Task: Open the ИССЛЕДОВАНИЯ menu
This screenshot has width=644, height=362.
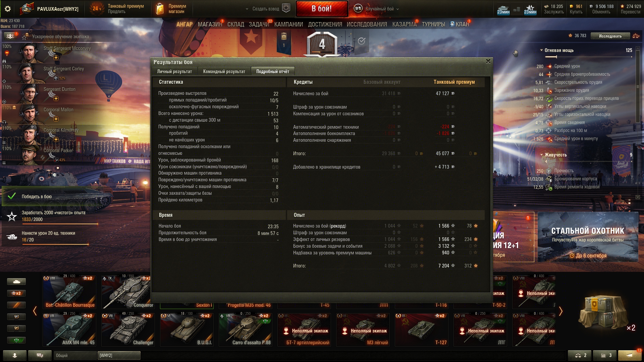Action: 367,24
